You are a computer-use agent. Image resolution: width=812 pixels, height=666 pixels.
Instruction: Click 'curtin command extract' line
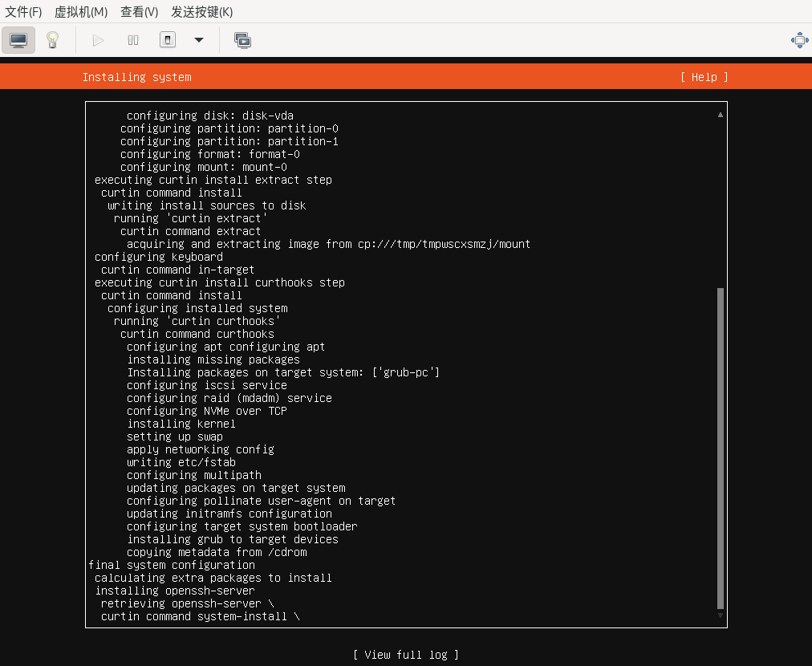(191, 231)
